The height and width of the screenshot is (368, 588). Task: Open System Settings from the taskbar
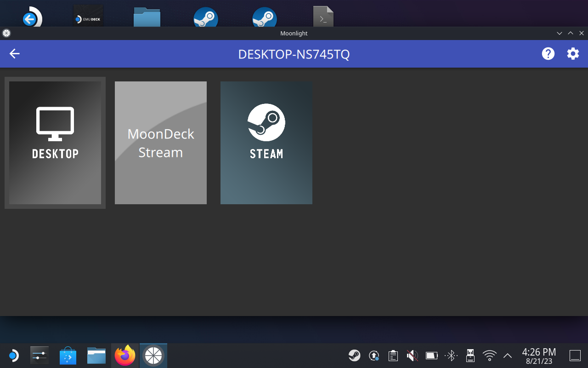click(x=40, y=356)
